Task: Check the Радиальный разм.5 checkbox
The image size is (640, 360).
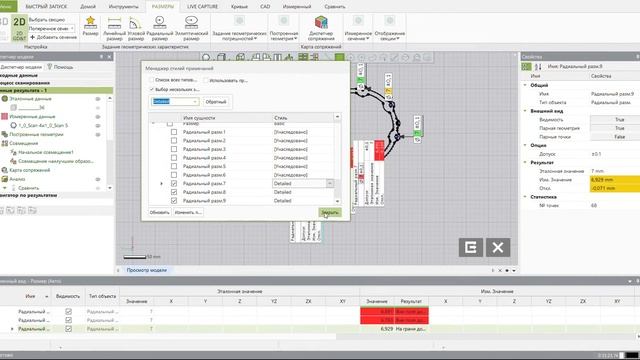Action: (174, 167)
